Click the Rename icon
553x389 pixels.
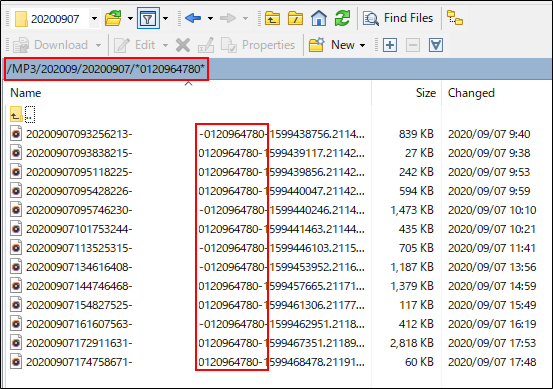206,45
